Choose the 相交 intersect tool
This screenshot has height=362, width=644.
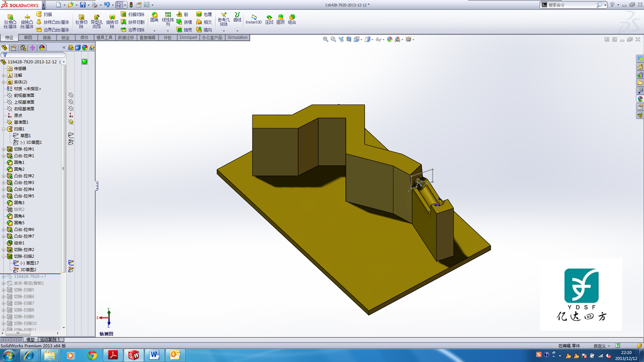coord(204,22)
